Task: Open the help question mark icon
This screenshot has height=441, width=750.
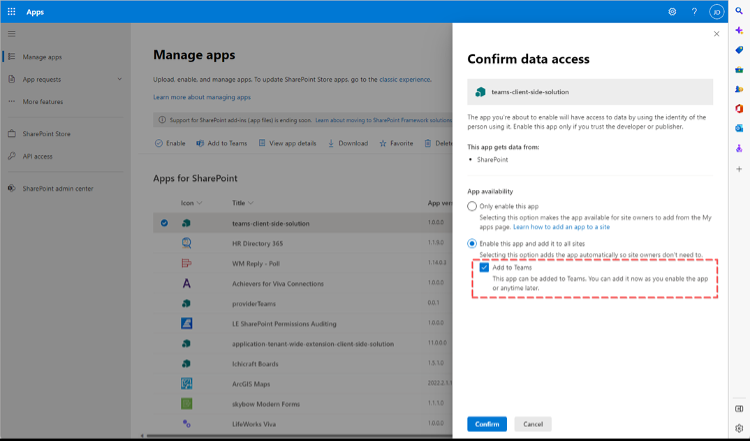Action: [x=694, y=11]
